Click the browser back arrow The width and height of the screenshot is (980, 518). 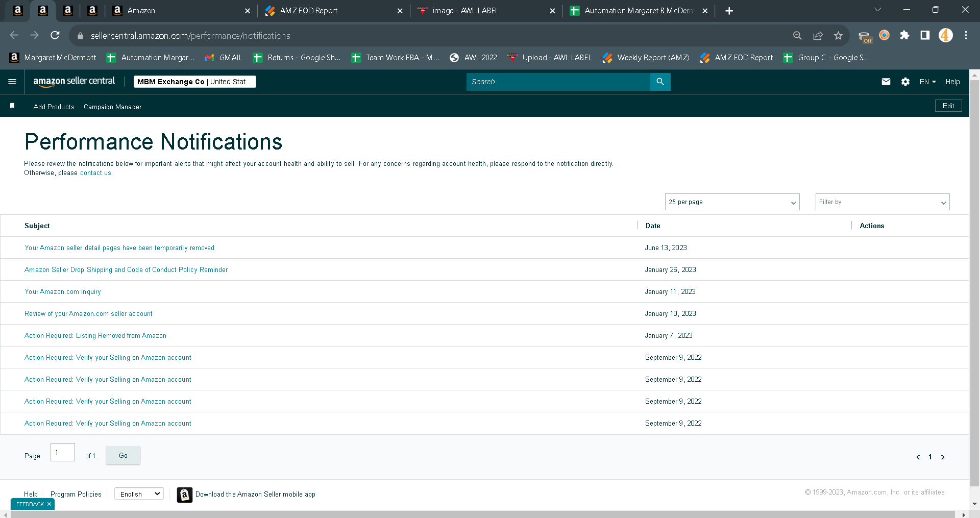pos(14,35)
